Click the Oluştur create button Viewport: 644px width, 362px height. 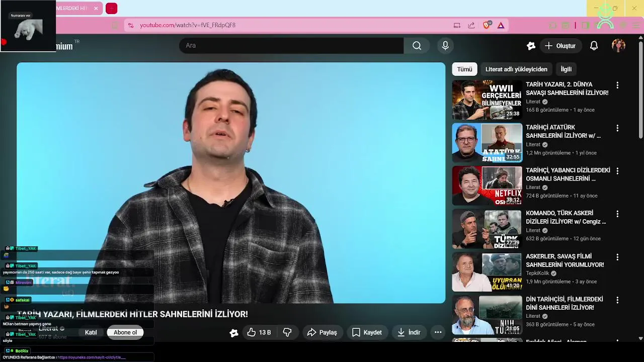[561, 46]
